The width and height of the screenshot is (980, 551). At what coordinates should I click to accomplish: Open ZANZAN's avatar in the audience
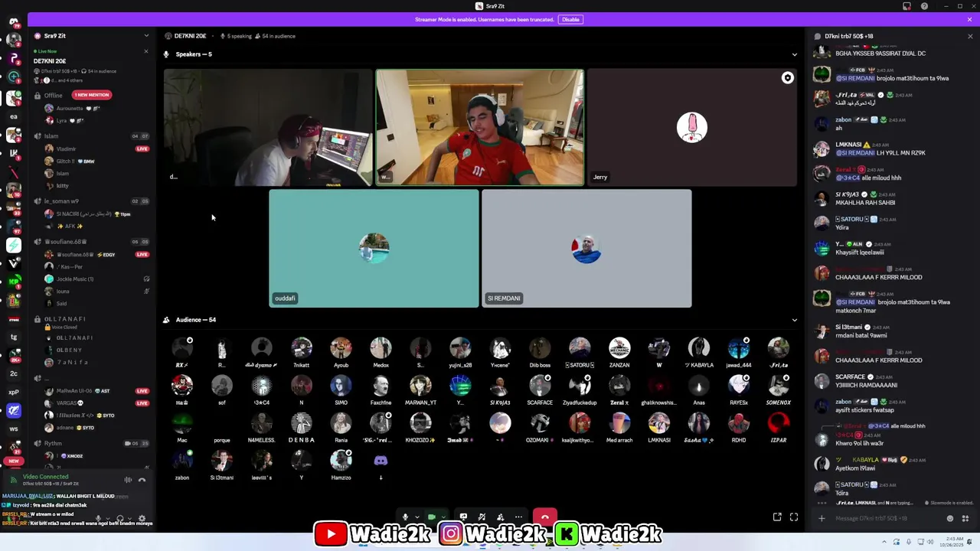[x=619, y=348]
